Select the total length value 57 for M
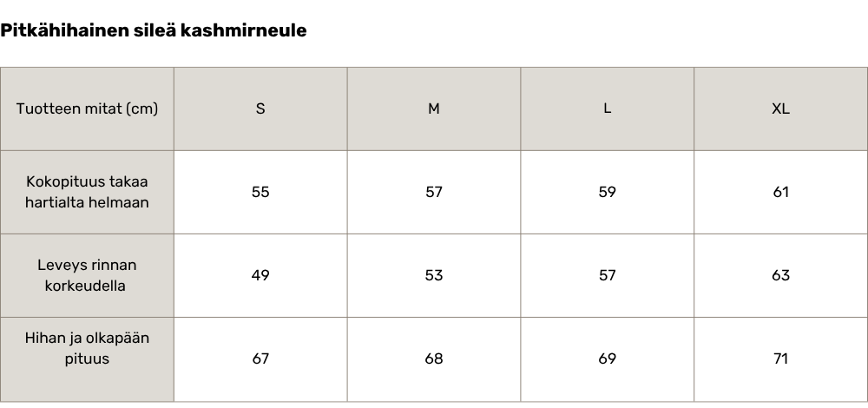The height and width of the screenshot is (408, 868). [x=434, y=192]
